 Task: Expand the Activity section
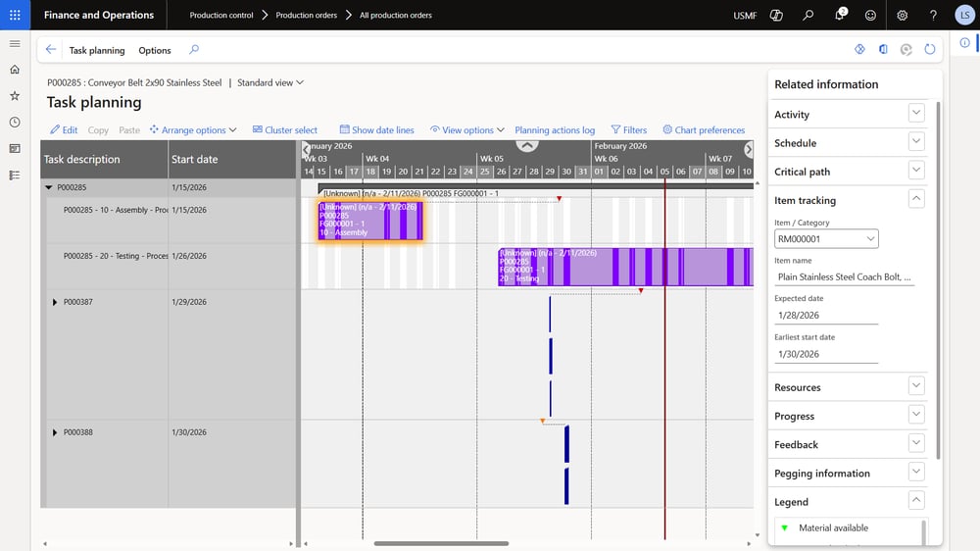[x=916, y=113]
